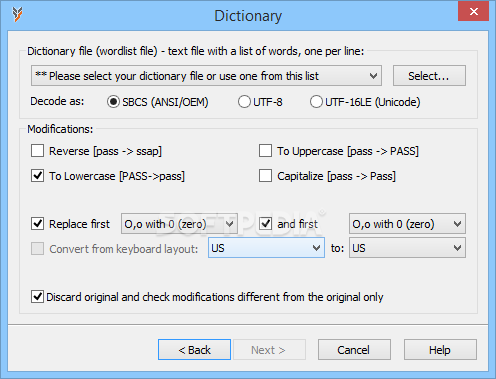Viewport: 496px width, 379px height.
Task: Choose UTF-16LE (Unicode) decoding
Action: click(x=316, y=102)
